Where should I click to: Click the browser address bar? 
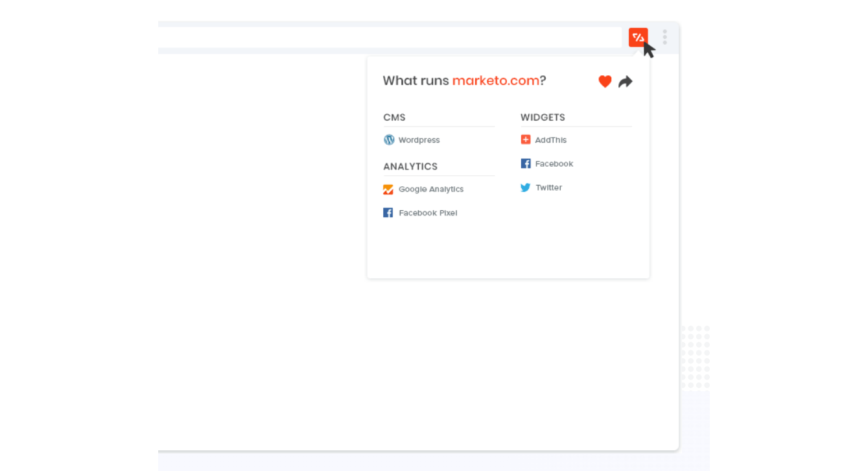[x=390, y=38]
